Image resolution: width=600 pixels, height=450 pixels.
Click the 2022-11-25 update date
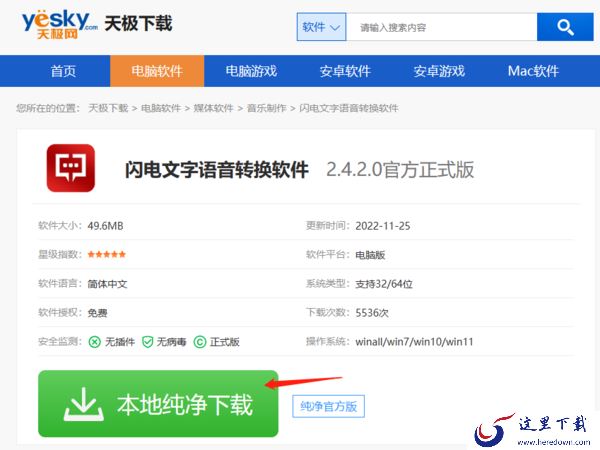pyautogui.click(x=383, y=226)
